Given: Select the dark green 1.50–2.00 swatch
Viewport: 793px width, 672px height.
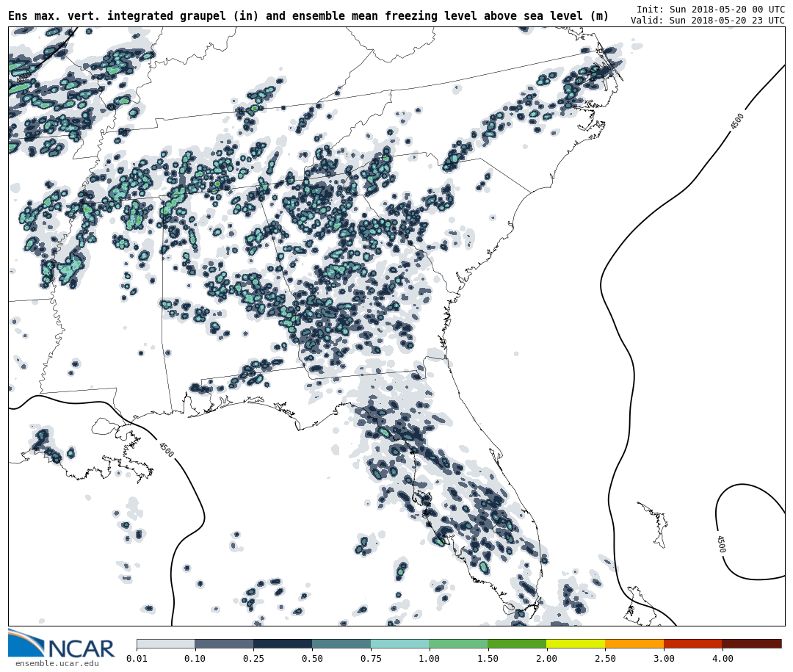Looking at the screenshot, I should click(517, 643).
